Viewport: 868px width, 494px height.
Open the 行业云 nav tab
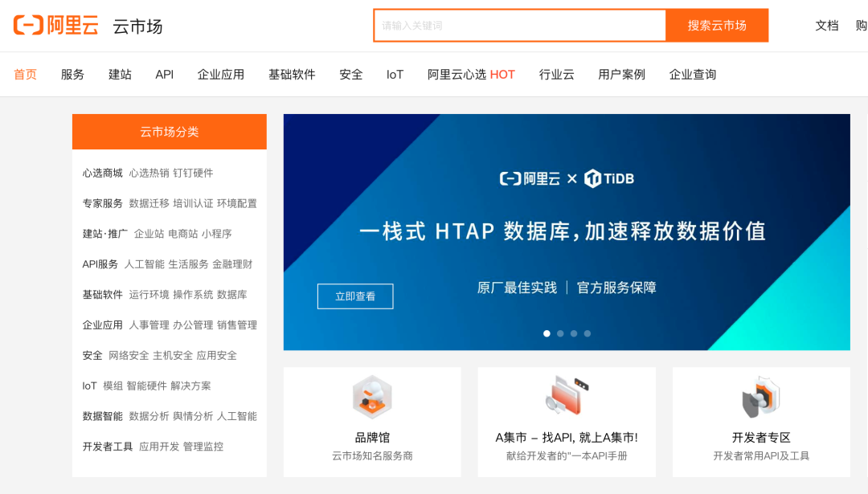pos(557,75)
